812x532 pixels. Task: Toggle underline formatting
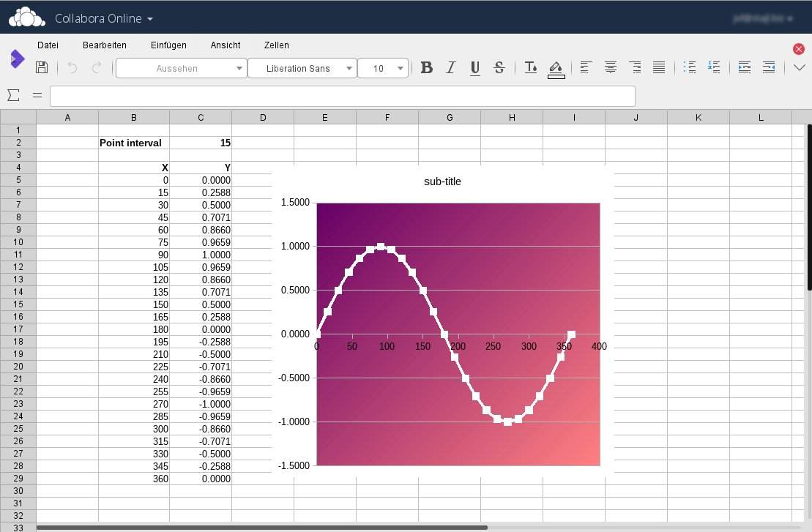pyautogui.click(x=475, y=67)
